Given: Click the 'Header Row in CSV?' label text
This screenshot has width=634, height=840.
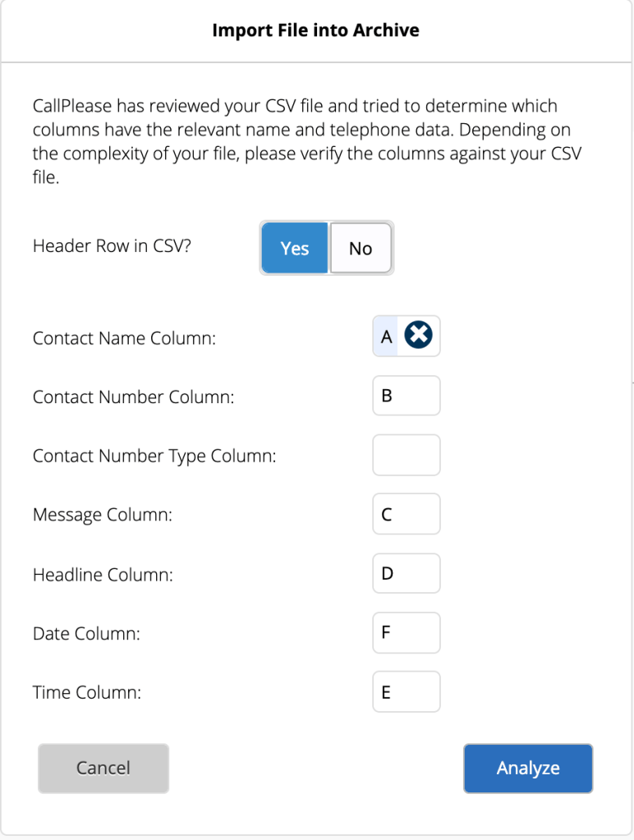Looking at the screenshot, I should tap(112, 246).
